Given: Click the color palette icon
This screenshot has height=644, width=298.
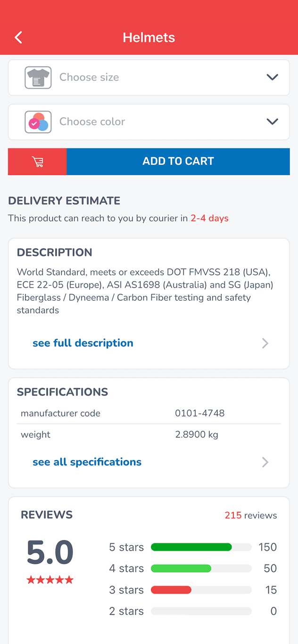Looking at the screenshot, I should click(38, 122).
